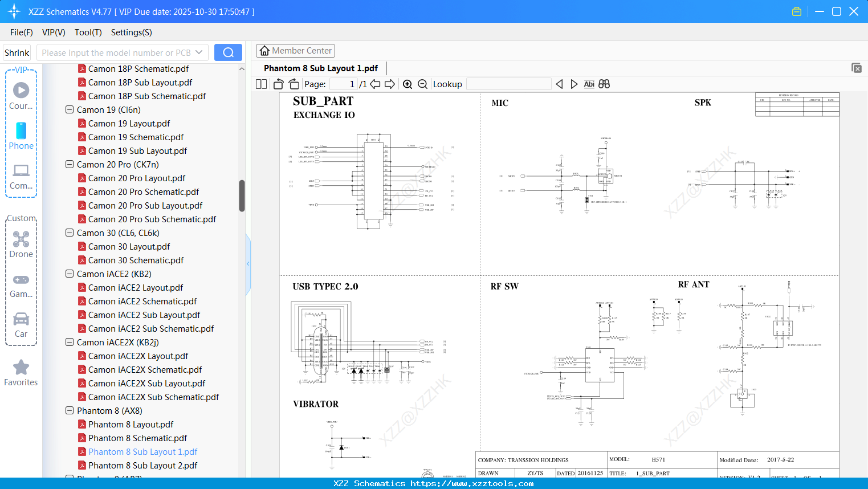Click the Shrink button
This screenshot has height=489, width=868.
[x=17, y=52]
